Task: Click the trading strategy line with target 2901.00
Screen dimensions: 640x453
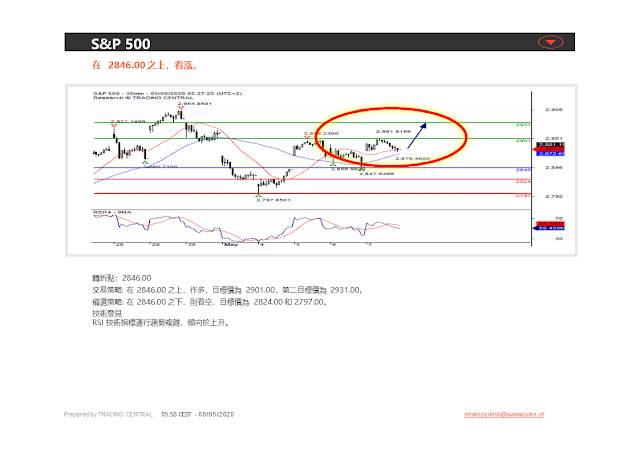Action: point(228,290)
